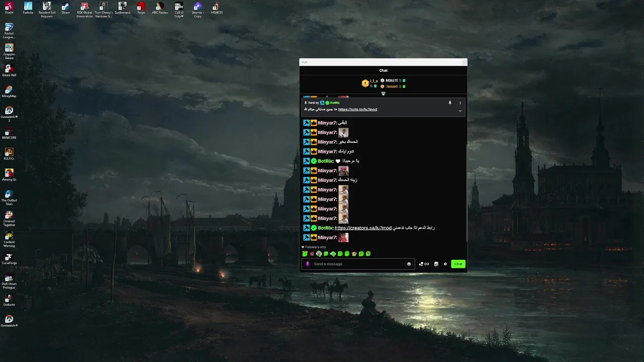Image resolution: width=644 pixels, height=362 pixels.
Task: Click the green Chat send button
Action: coord(458,264)
